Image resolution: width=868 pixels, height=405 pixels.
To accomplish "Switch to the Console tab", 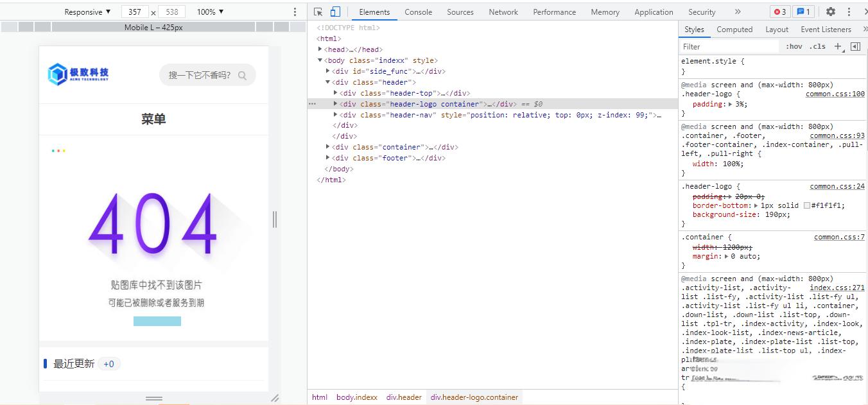I will point(419,12).
